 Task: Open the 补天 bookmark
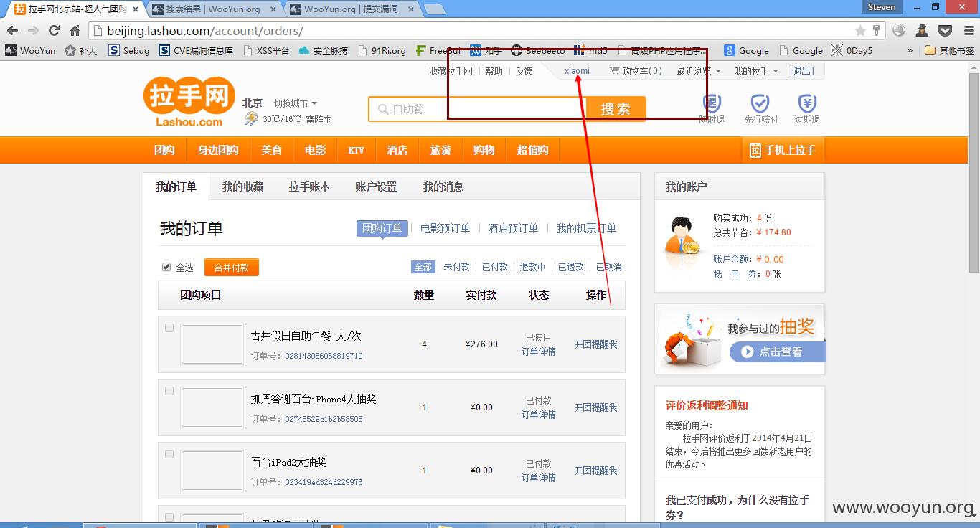click(80, 50)
